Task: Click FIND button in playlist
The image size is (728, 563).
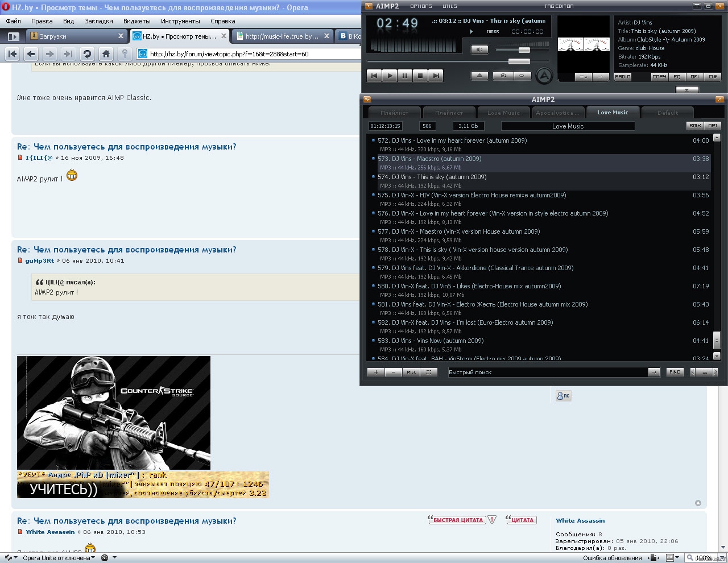Action: point(675,372)
